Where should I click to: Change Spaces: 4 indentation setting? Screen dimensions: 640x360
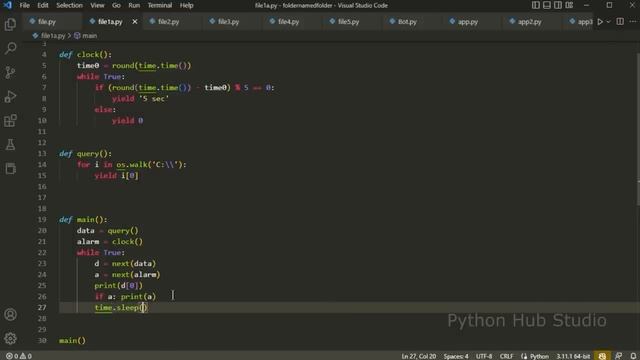(x=456, y=356)
